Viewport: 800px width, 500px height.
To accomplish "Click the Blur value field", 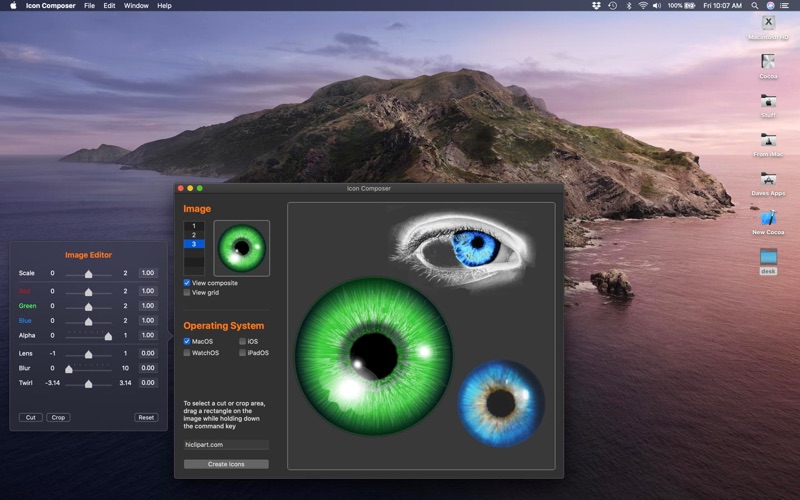I will tap(148, 368).
